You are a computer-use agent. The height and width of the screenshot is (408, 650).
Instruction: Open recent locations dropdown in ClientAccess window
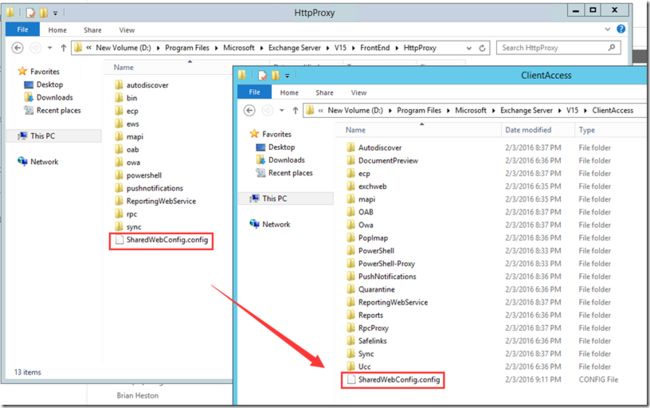[281, 110]
